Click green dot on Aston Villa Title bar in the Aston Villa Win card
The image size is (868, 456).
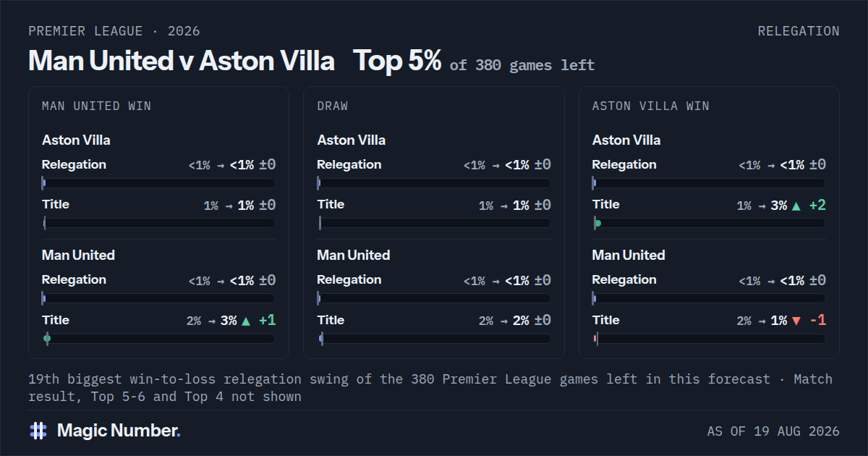(x=597, y=223)
